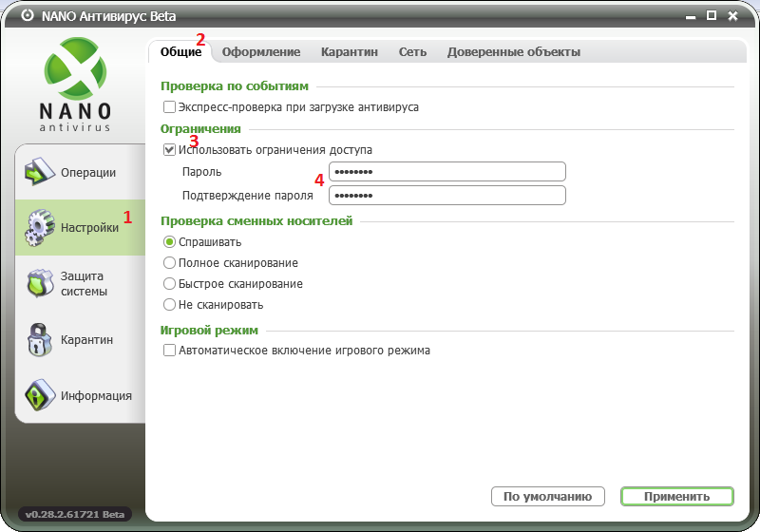Click the NANO antivirus logo
The image size is (760, 532).
coord(76,84)
